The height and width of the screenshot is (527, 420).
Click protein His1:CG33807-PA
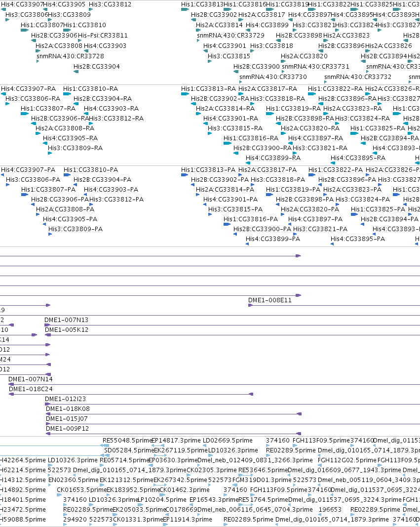(48, 190)
